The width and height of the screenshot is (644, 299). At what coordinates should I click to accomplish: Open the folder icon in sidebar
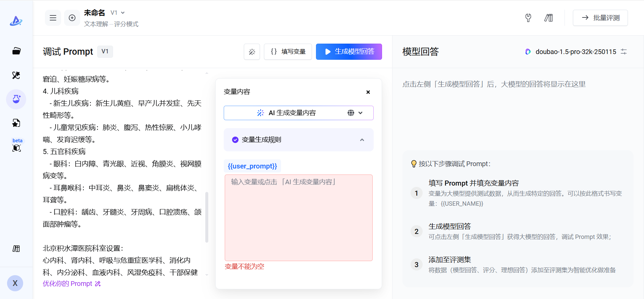tap(16, 51)
